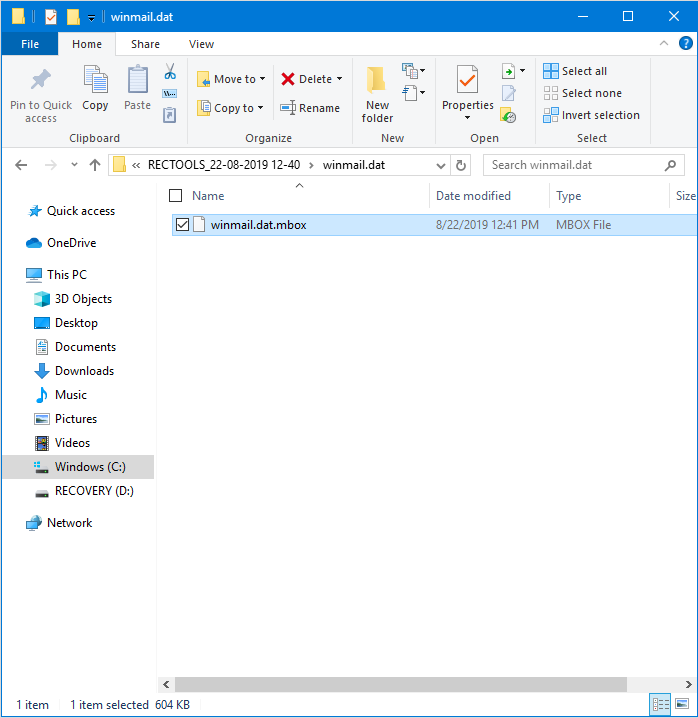Open Documents in navigation pane
This screenshot has width=698, height=718.
tap(75, 347)
